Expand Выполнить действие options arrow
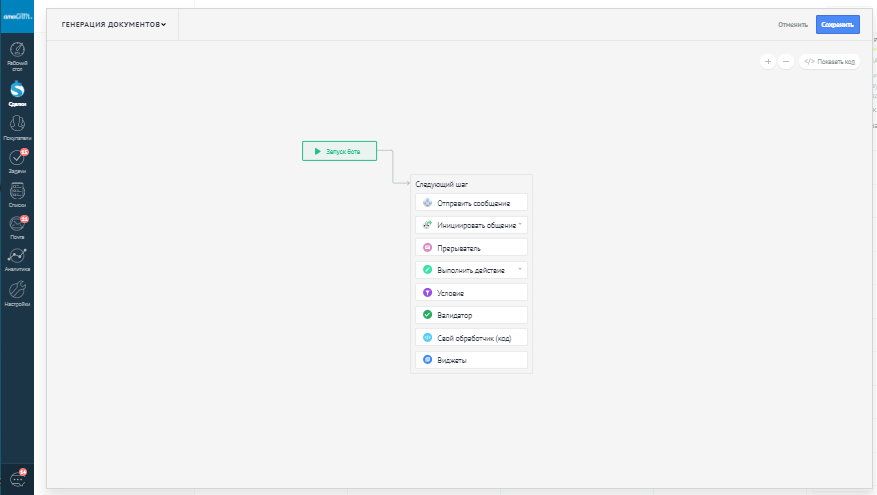The width and height of the screenshot is (877, 495). [x=520, y=270]
